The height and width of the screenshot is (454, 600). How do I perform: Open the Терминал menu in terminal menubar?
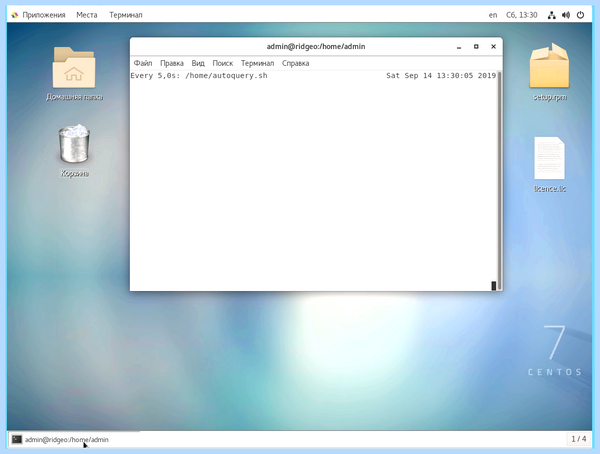(257, 63)
